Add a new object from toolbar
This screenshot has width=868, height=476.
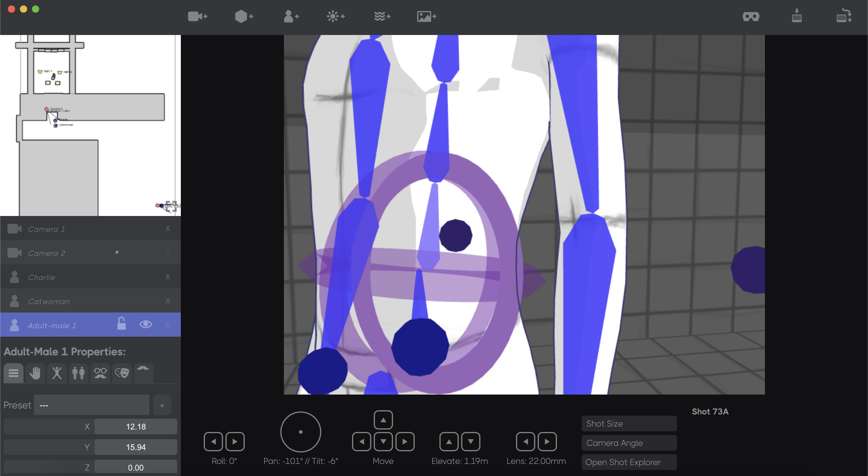point(244,16)
